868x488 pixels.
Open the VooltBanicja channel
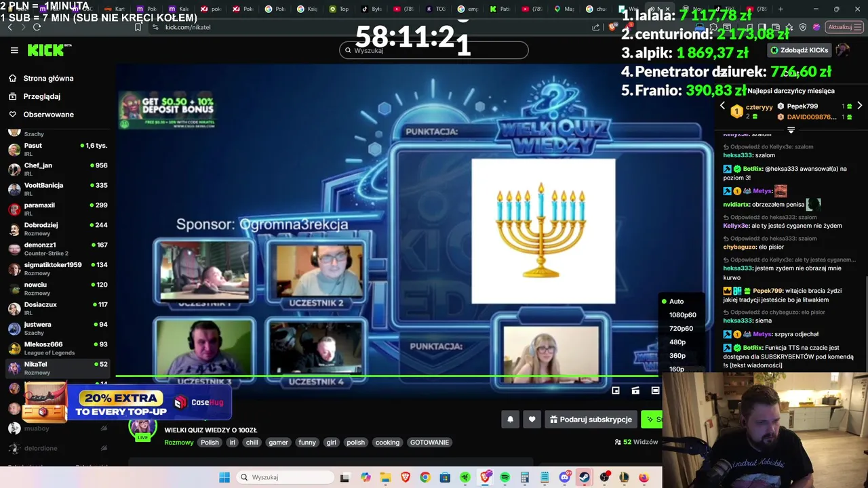click(57, 189)
